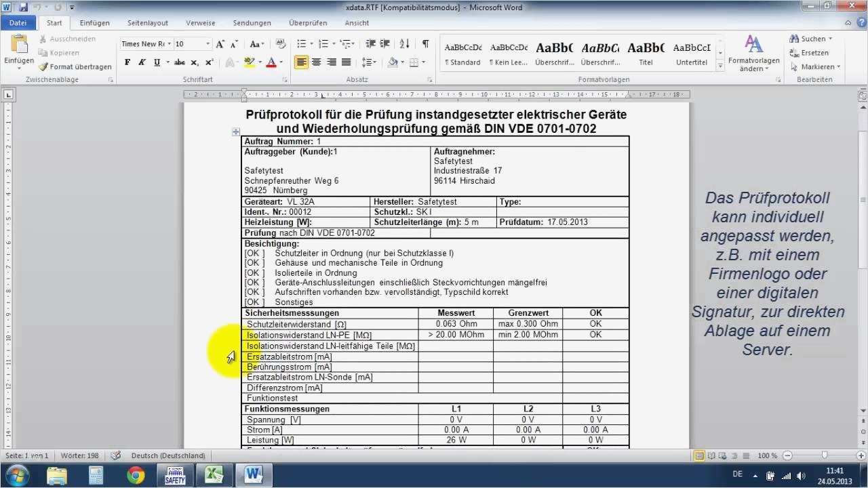Click the Sortieren (sort) icon
This screenshot has width=868, height=488.
[x=403, y=43]
